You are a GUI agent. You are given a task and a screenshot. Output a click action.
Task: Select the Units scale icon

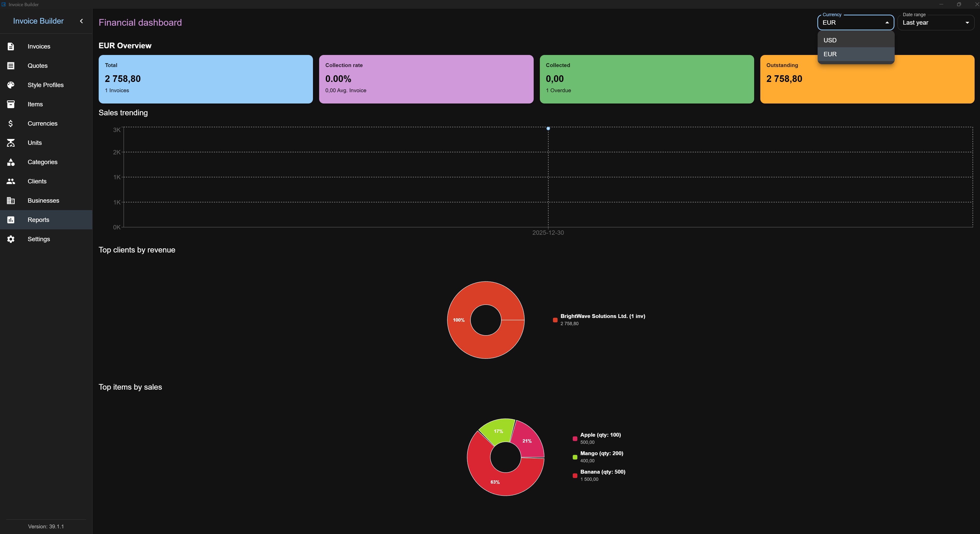[11, 143]
